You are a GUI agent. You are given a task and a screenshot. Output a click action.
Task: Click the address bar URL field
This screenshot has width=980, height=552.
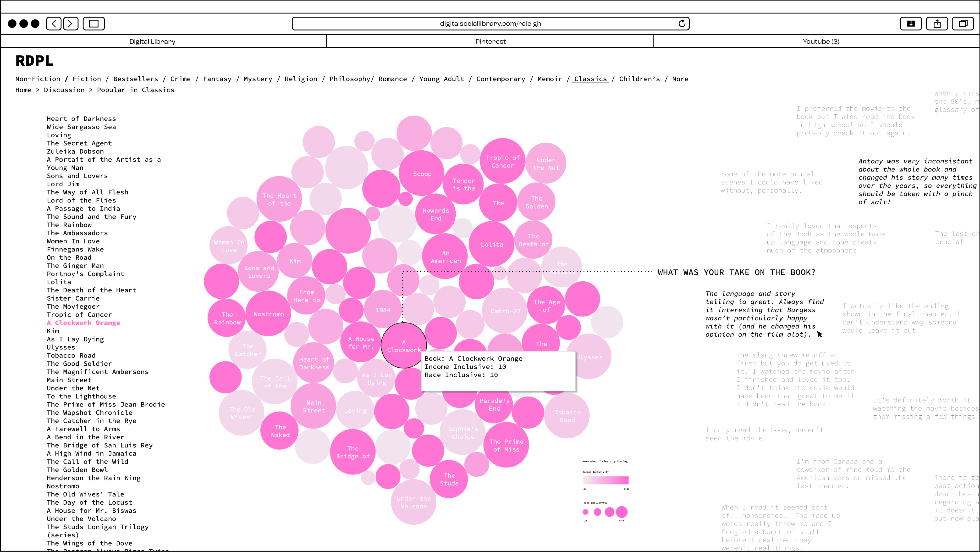point(490,24)
